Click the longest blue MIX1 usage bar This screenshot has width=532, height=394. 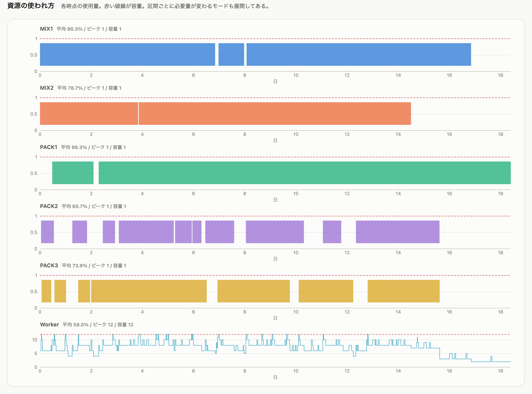click(x=359, y=54)
